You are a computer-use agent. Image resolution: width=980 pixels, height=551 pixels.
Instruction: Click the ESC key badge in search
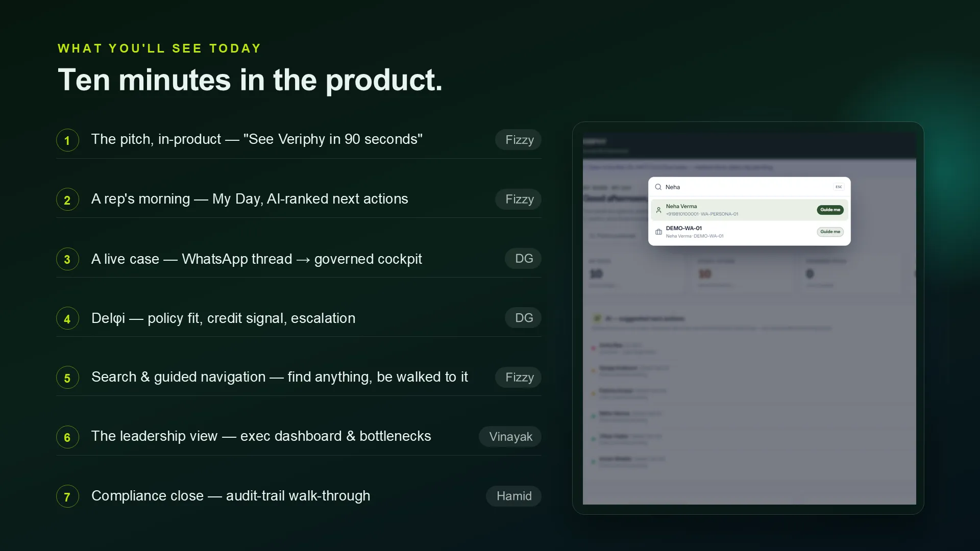click(839, 187)
